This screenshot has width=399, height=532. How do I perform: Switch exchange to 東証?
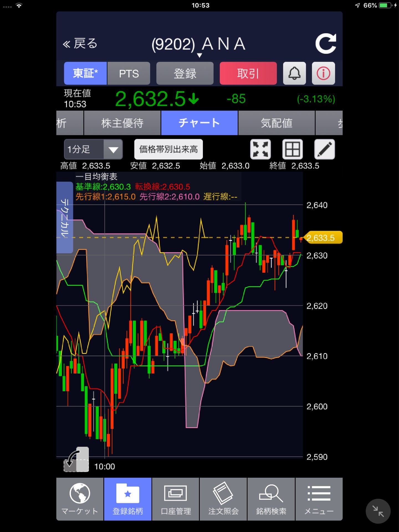click(85, 73)
